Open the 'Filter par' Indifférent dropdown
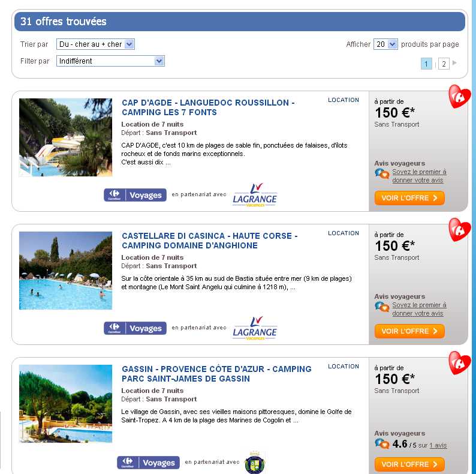The width and height of the screenshot is (476, 474). point(110,61)
